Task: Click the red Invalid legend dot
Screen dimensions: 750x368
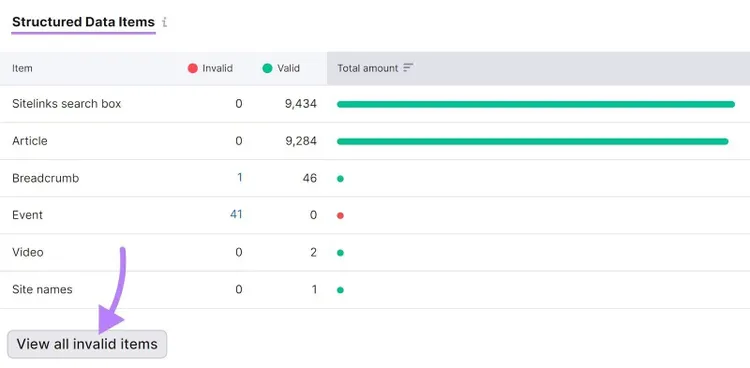Action: pyautogui.click(x=193, y=68)
